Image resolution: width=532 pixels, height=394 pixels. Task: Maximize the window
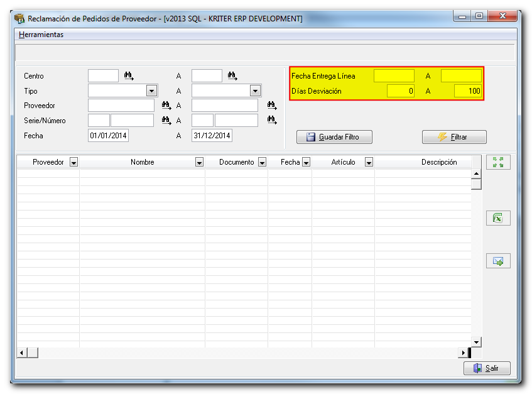click(x=479, y=16)
